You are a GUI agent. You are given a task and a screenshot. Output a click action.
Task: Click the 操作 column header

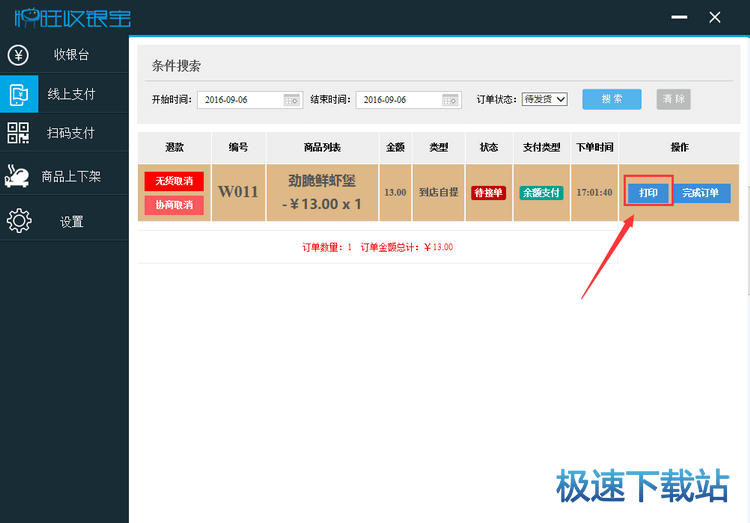point(679,147)
